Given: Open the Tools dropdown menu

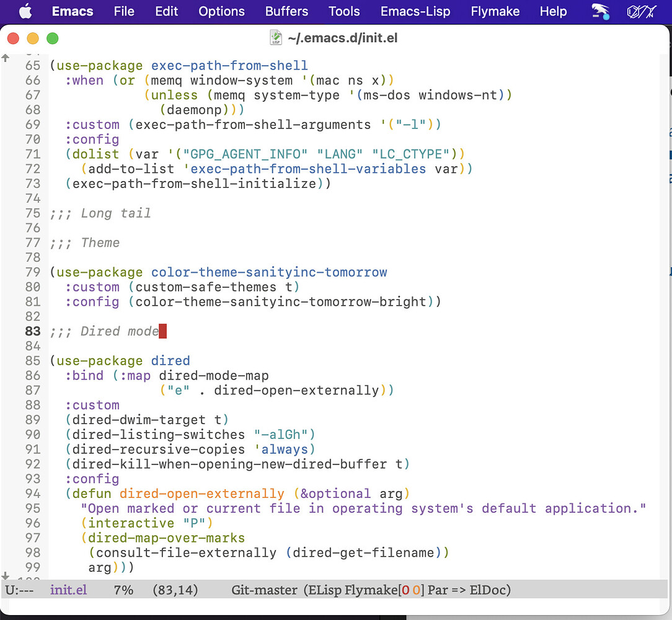Looking at the screenshot, I should (x=344, y=11).
